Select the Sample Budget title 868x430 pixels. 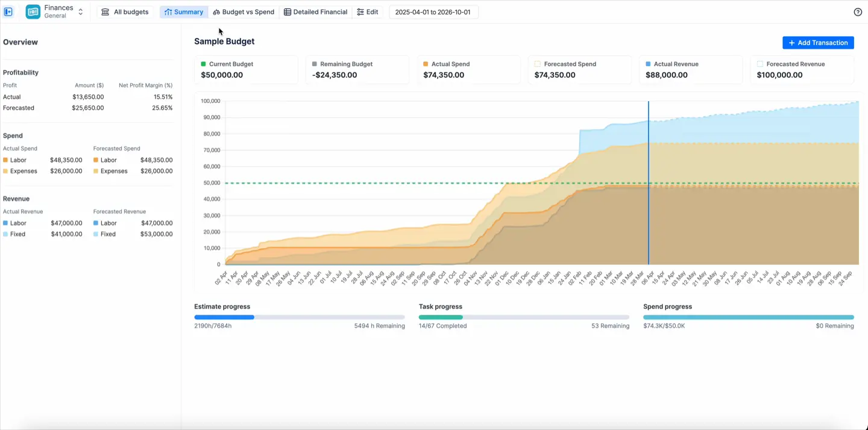coord(224,42)
